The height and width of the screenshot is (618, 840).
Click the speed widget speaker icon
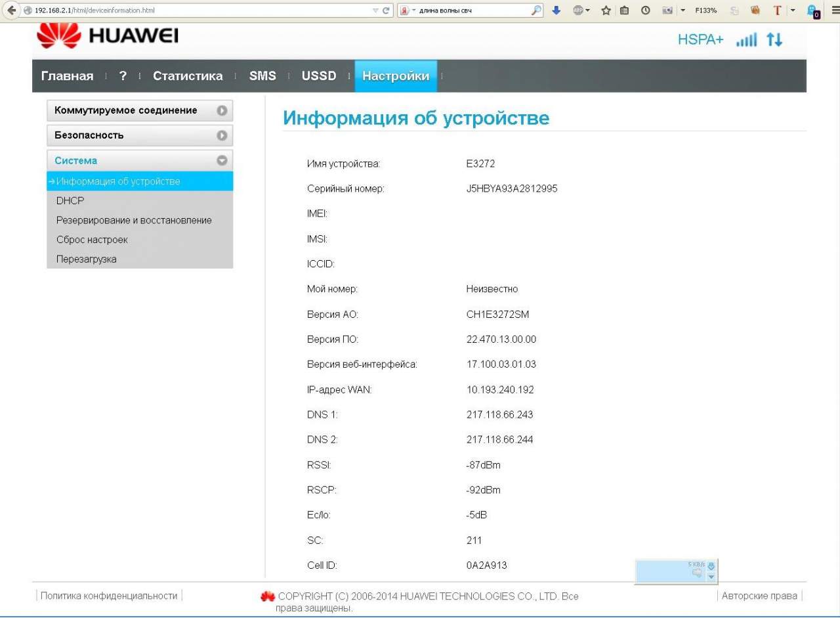(x=698, y=573)
